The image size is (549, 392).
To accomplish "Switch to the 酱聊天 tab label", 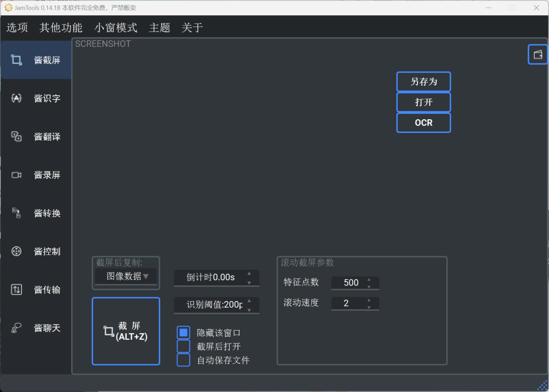I will tap(47, 328).
